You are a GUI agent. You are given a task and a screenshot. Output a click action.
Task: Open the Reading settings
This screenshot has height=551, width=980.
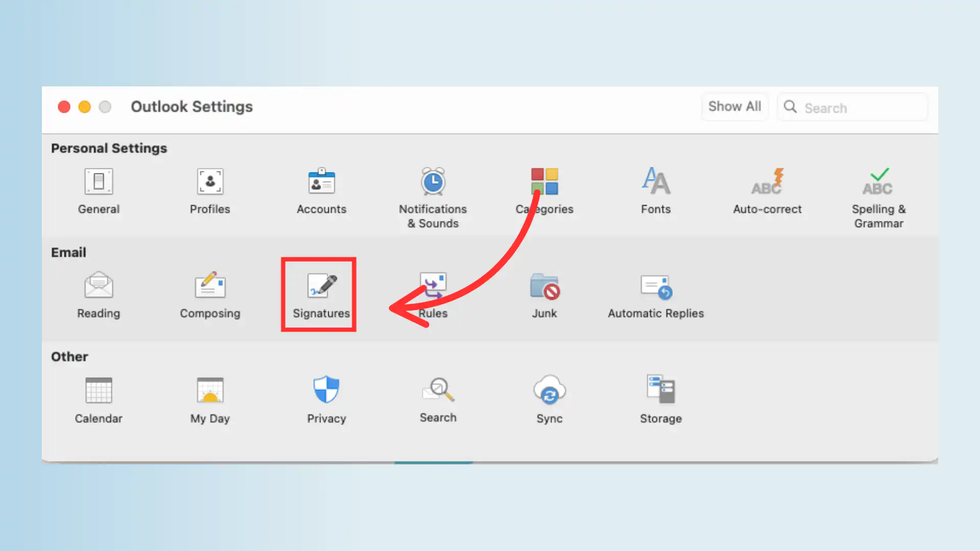[98, 295]
